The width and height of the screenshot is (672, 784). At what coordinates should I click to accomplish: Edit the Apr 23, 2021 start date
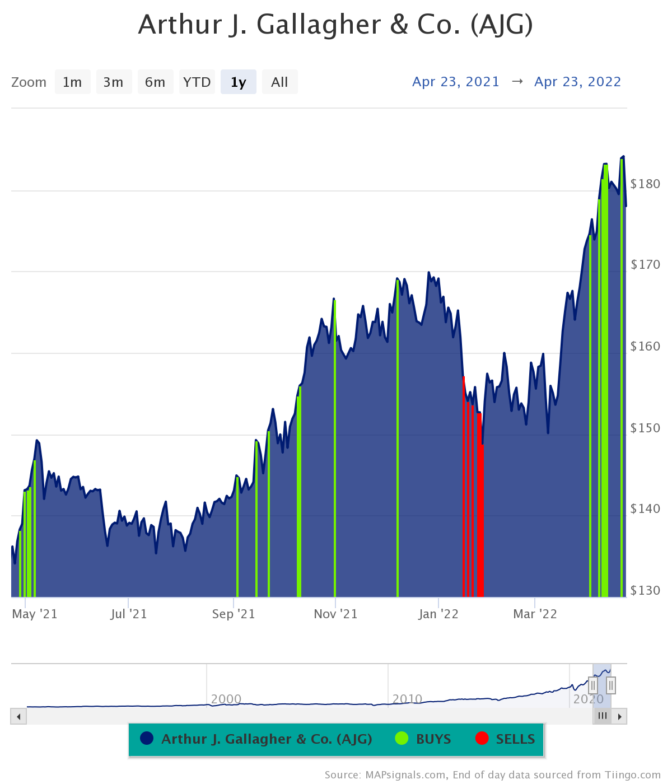456,82
